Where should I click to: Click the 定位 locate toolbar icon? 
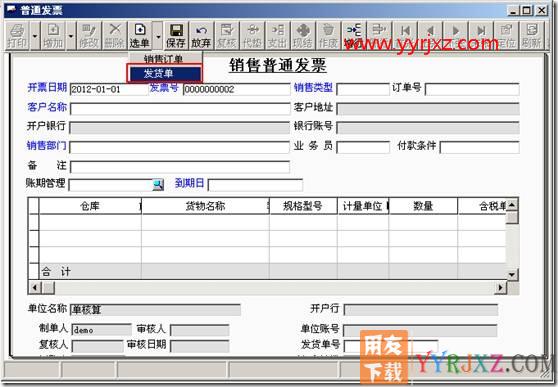click(x=506, y=35)
